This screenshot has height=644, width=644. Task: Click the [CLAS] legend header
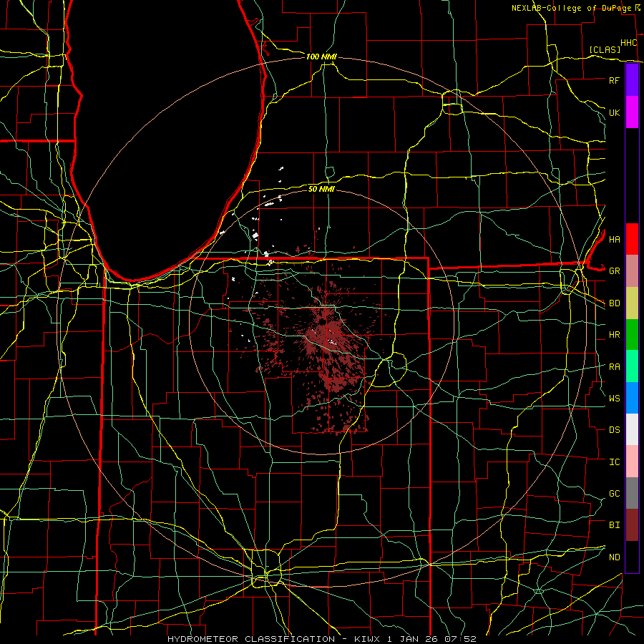[x=605, y=49]
